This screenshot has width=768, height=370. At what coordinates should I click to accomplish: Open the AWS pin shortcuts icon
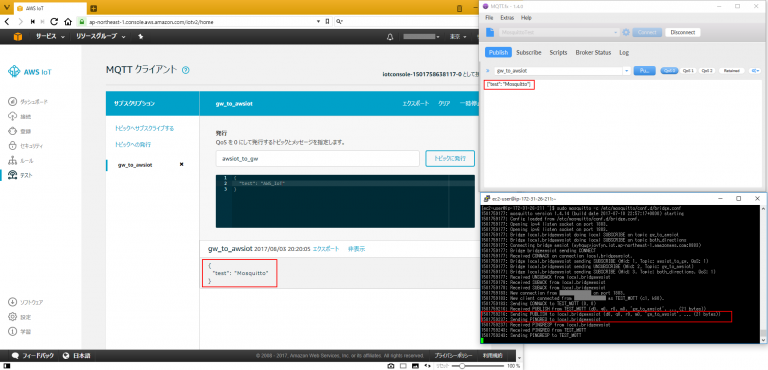point(141,37)
